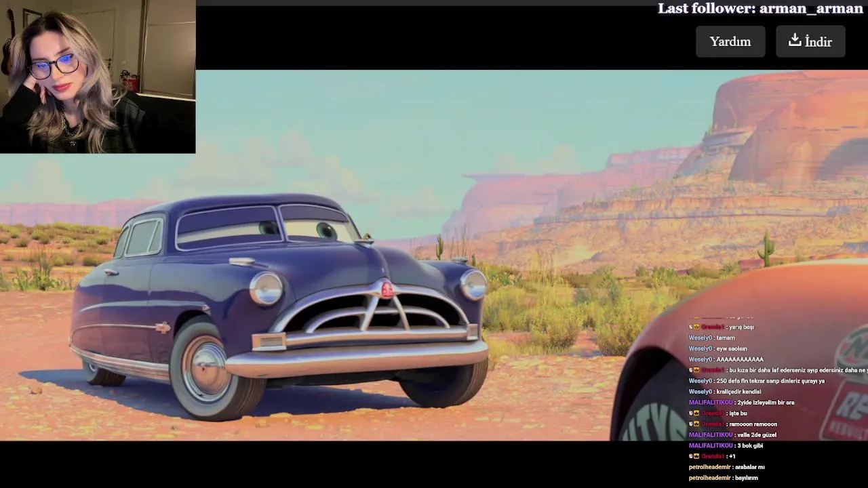This screenshot has width=868, height=488.
Task: Click the Yardım button
Action: click(x=730, y=41)
